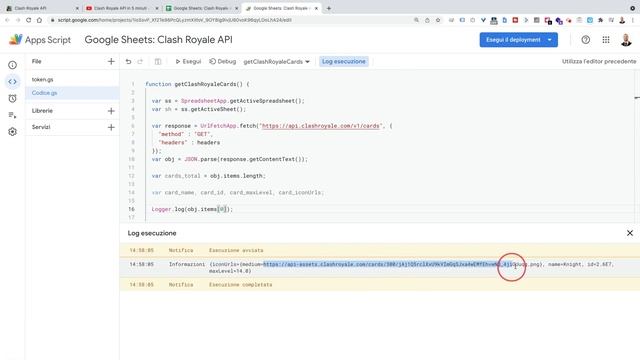Image resolution: width=640 pixels, height=360 pixels.
Task: Toggle the Log esecuzione panel button
Action: [344, 61]
